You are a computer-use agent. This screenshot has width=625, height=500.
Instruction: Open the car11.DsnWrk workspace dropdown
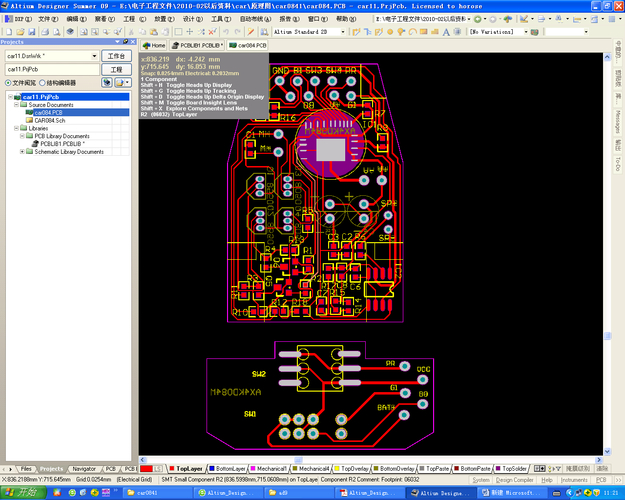[94, 56]
